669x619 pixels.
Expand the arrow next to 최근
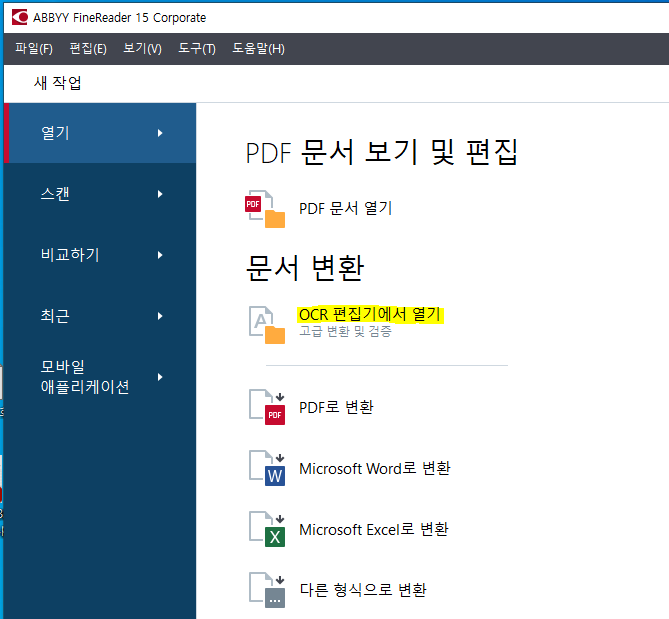coord(160,316)
